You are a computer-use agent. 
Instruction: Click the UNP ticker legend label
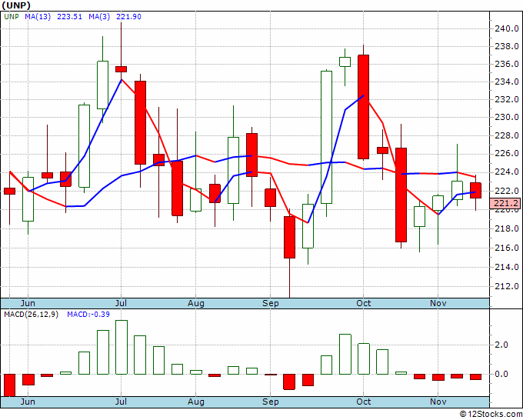click(x=12, y=17)
